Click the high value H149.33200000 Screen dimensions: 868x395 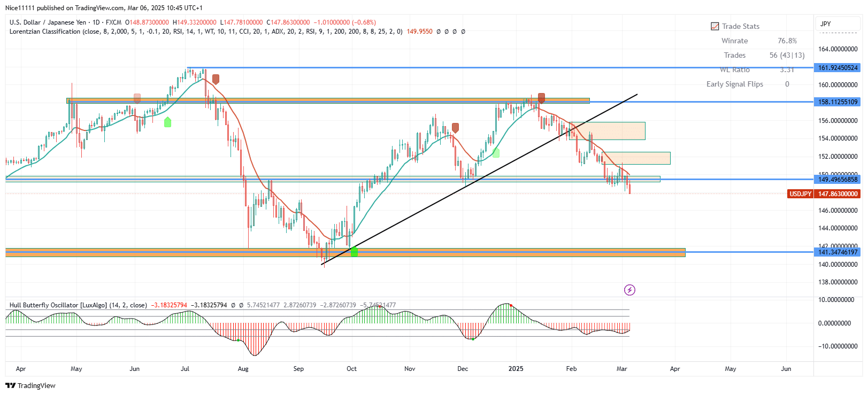(195, 22)
